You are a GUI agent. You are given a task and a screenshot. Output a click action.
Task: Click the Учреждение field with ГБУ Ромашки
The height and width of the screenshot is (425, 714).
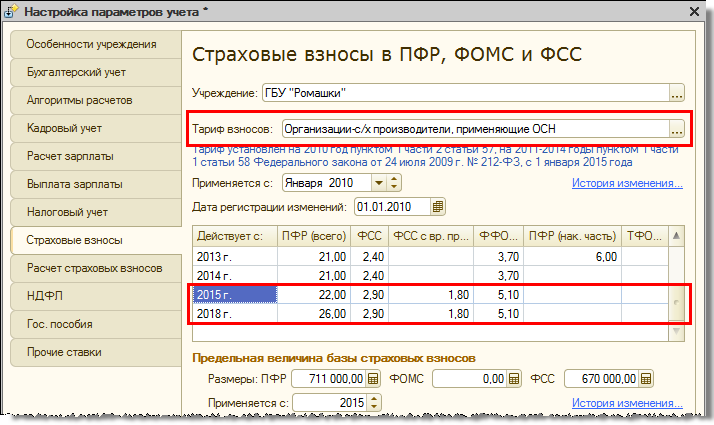[x=466, y=93]
